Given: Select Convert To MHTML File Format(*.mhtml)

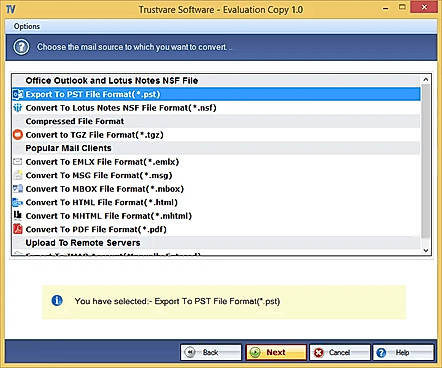Looking at the screenshot, I should (216, 216).
